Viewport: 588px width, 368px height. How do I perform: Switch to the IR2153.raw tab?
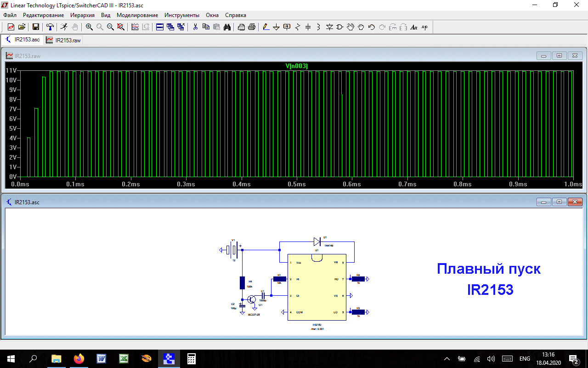(63, 40)
